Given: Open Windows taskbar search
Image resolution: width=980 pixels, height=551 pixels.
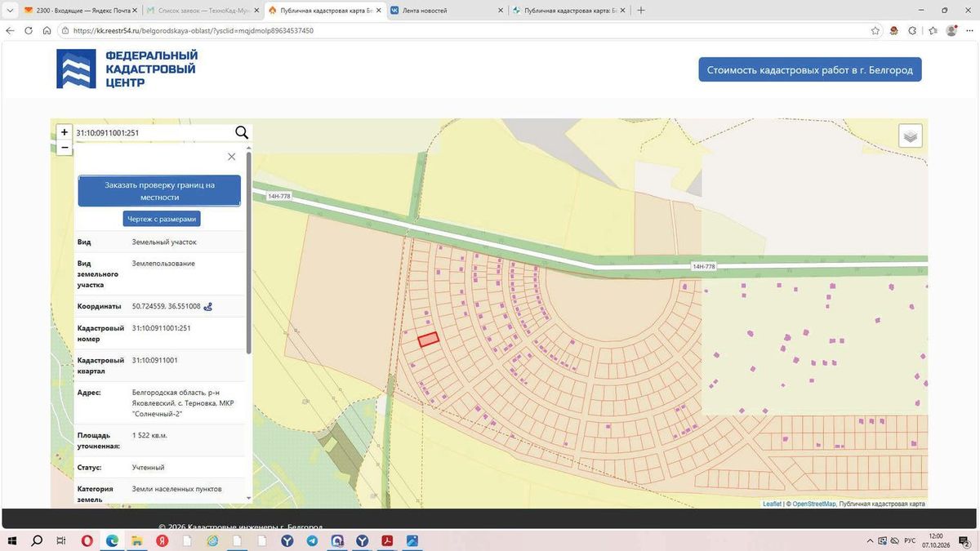Looking at the screenshot, I should click(x=37, y=540).
